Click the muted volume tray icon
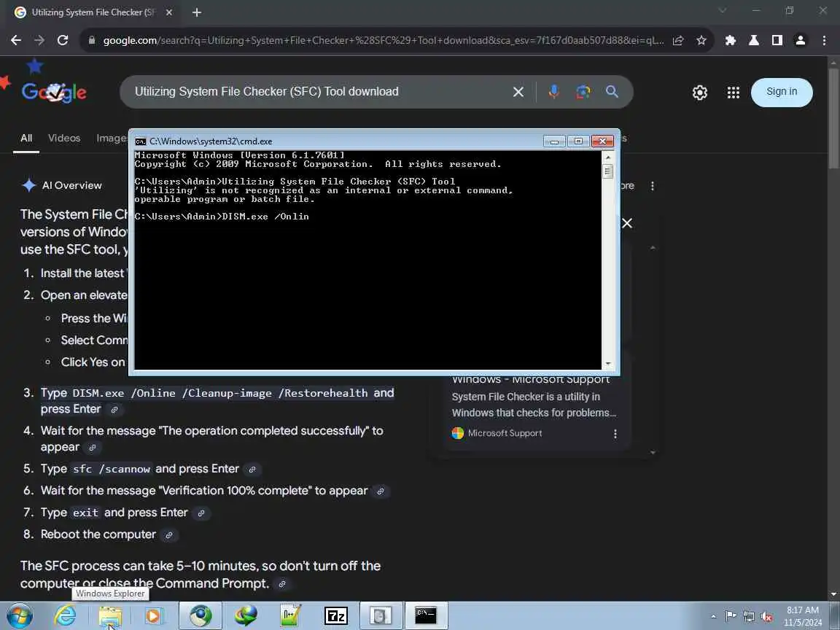 (766, 616)
